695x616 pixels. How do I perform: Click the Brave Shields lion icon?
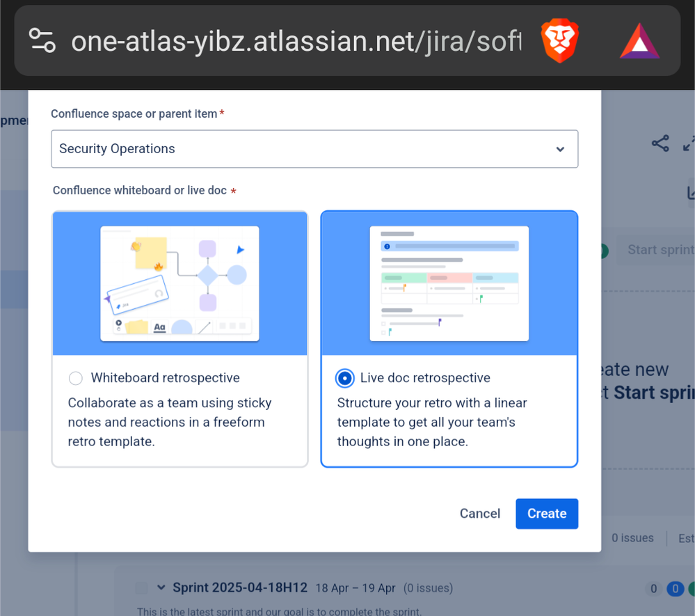pos(559,40)
